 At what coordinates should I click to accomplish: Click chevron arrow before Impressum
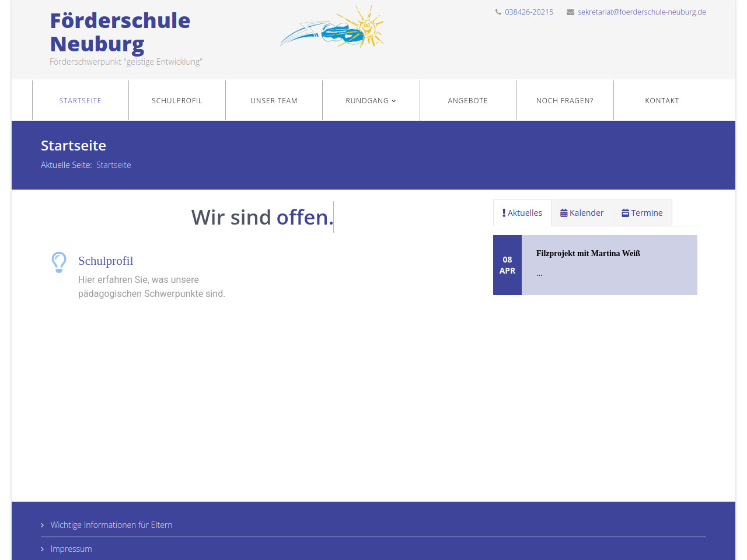(x=43, y=549)
